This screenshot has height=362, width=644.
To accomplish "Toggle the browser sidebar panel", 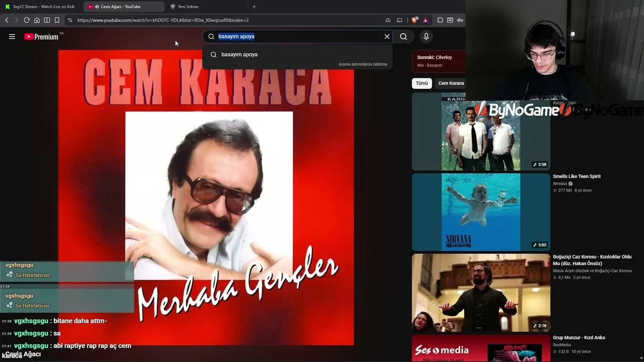I will (x=47, y=20).
